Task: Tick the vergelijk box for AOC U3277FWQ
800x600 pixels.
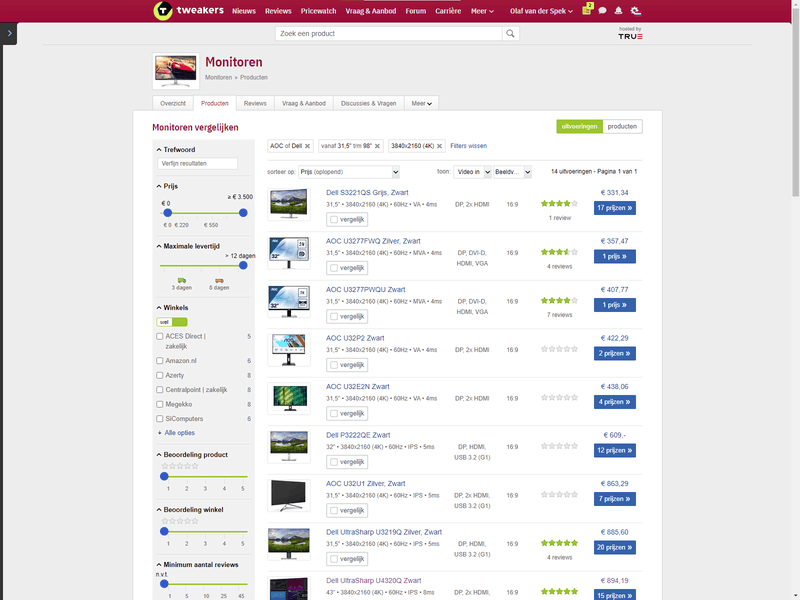Action: tap(334, 268)
